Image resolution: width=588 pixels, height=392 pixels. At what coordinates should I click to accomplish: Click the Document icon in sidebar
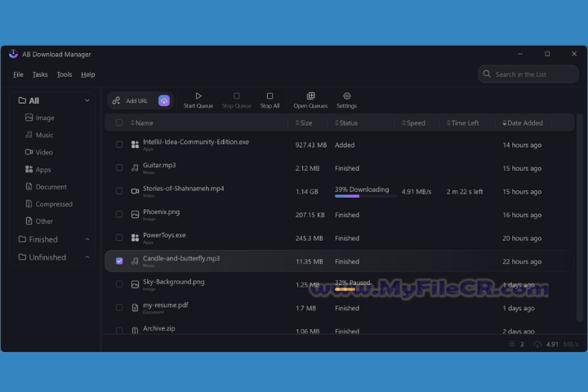coord(29,186)
